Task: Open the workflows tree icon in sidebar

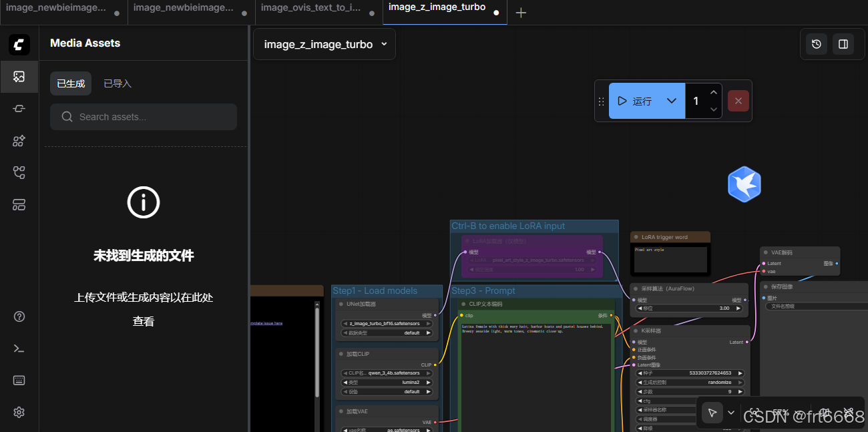Action: (x=19, y=173)
